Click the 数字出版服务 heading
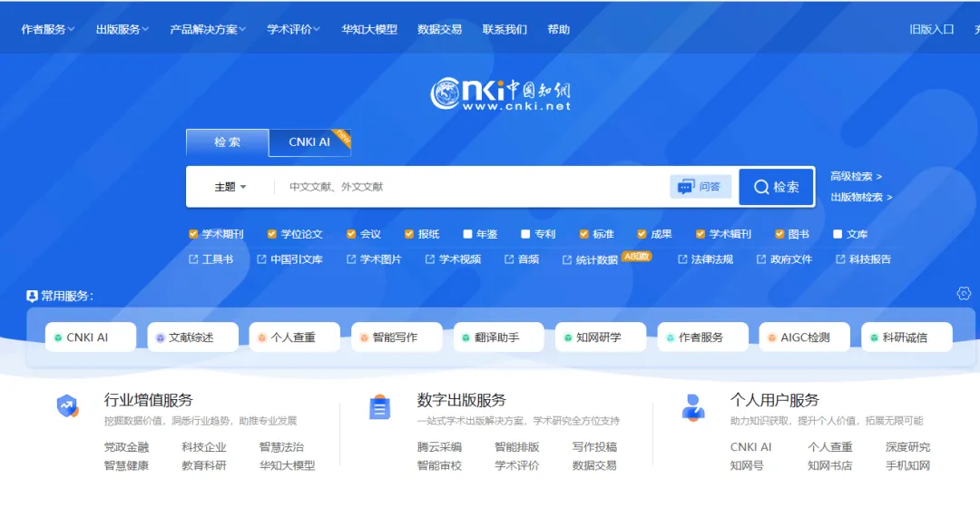The height and width of the screenshot is (508, 980). point(461,401)
